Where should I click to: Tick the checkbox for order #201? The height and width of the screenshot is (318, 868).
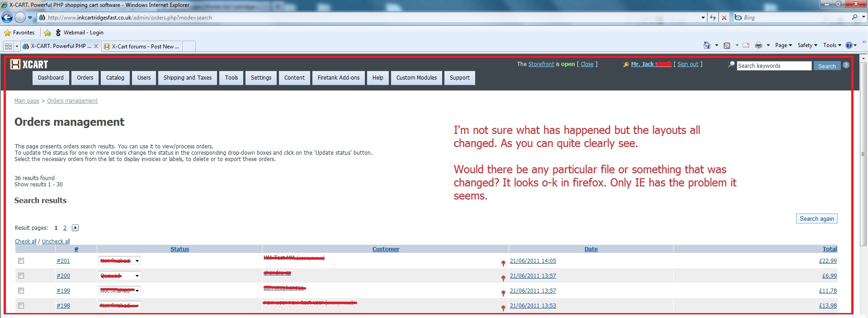pyautogui.click(x=21, y=261)
